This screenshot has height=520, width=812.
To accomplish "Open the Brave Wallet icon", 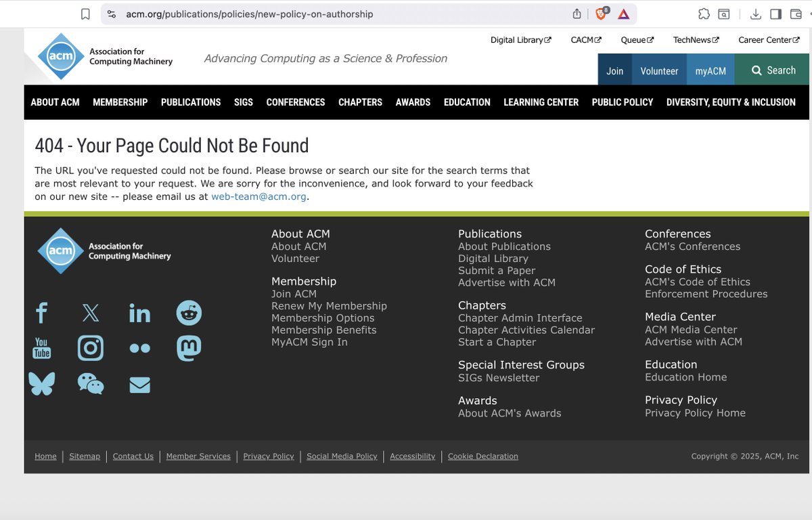I will [x=796, y=14].
